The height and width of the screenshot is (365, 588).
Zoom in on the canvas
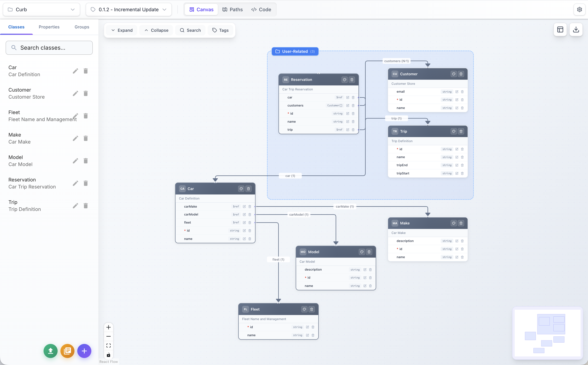pos(109,327)
